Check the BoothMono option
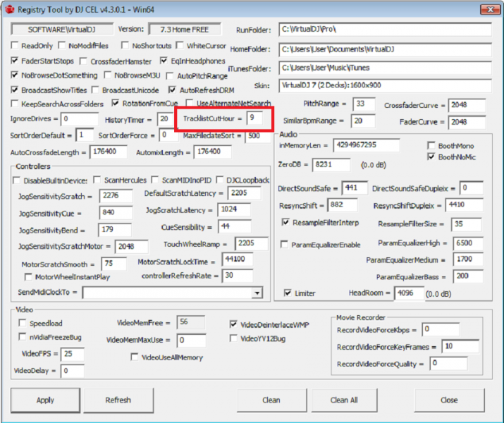 click(x=431, y=145)
